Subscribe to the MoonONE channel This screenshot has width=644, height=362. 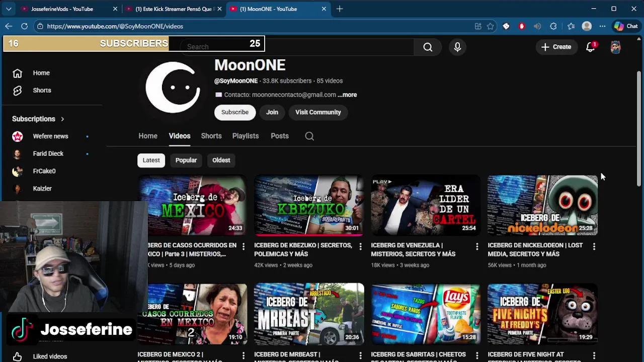[235, 112]
